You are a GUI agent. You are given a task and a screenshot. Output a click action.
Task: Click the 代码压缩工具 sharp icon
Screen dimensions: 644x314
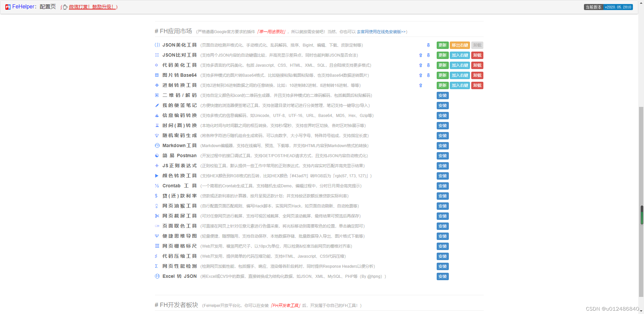(156, 256)
